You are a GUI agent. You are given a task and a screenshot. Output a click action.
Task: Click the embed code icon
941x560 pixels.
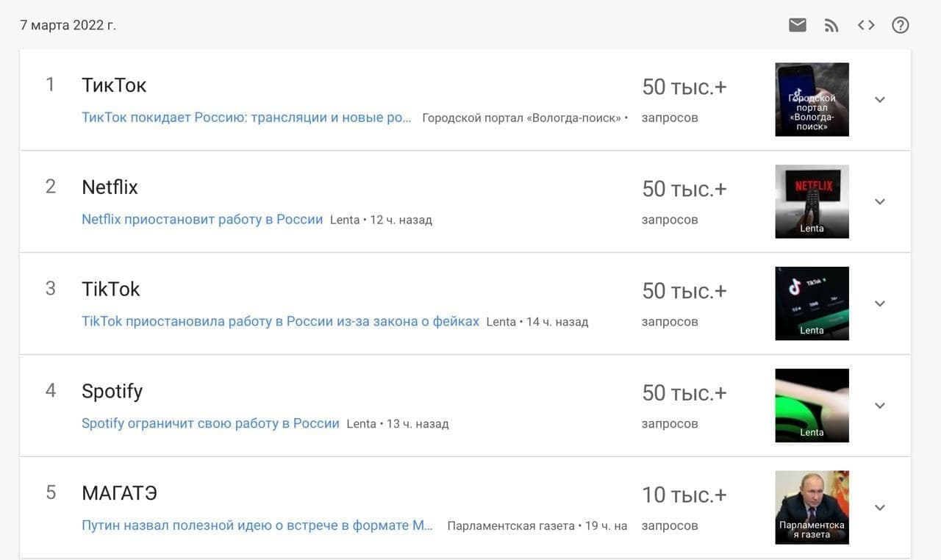[866, 24]
